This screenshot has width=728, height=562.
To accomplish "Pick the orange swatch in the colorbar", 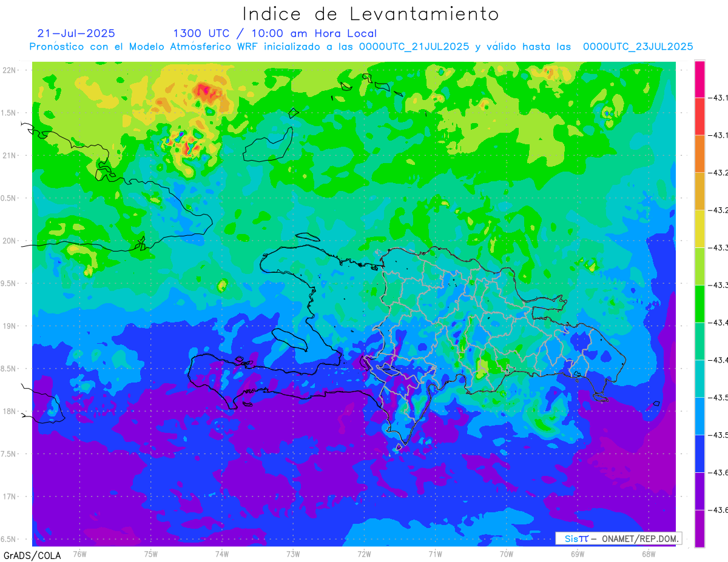I will pyautogui.click(x=699, y=154).
